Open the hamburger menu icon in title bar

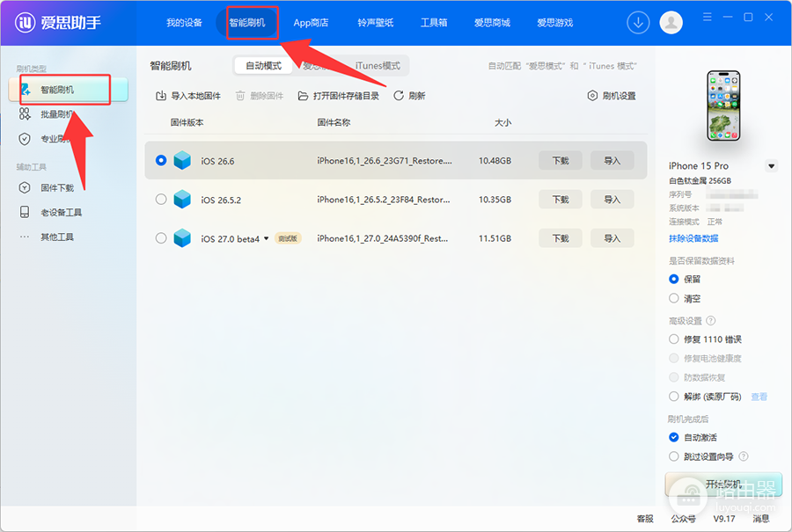[x=708, y=18]
